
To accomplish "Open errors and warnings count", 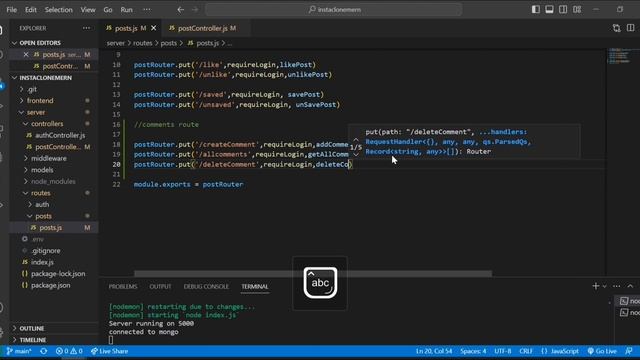I will coord(69,351).
